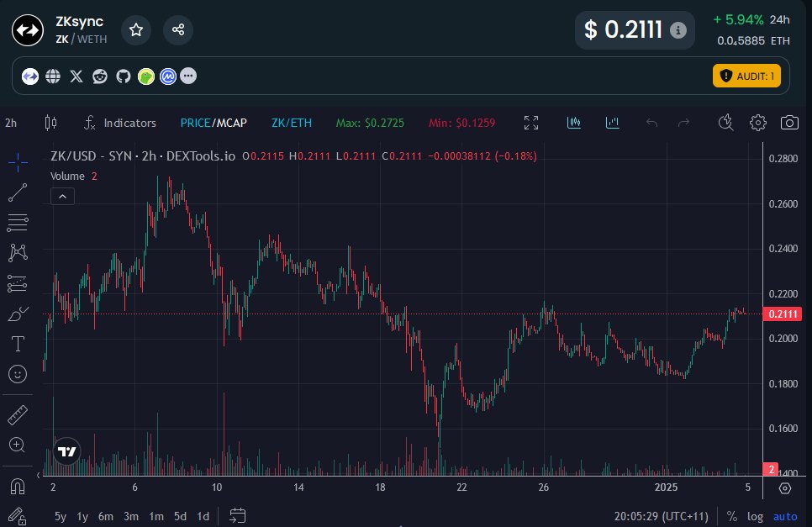Screen dimensions: 812x527
Task: Set time range to 3m
Action: [131, 516]
